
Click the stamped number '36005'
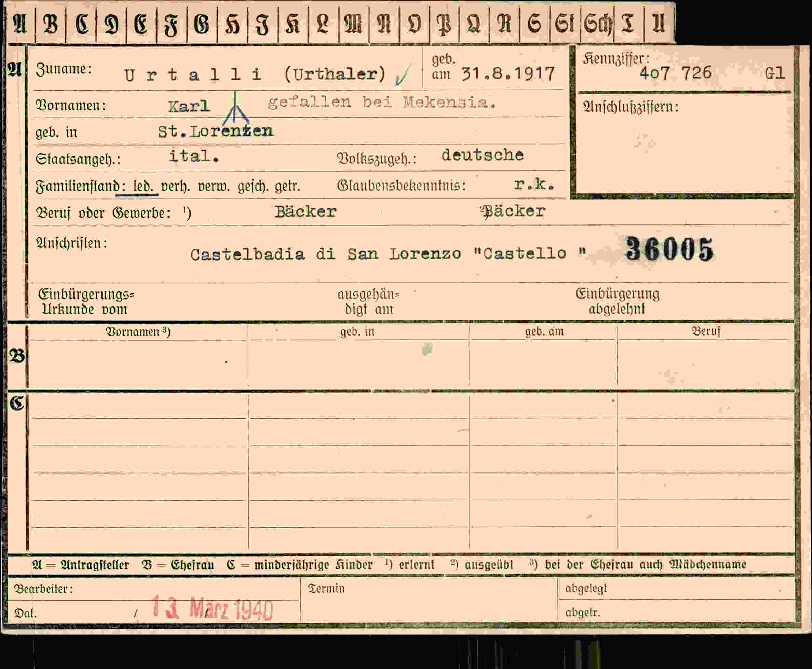click(x=669, y=250)
